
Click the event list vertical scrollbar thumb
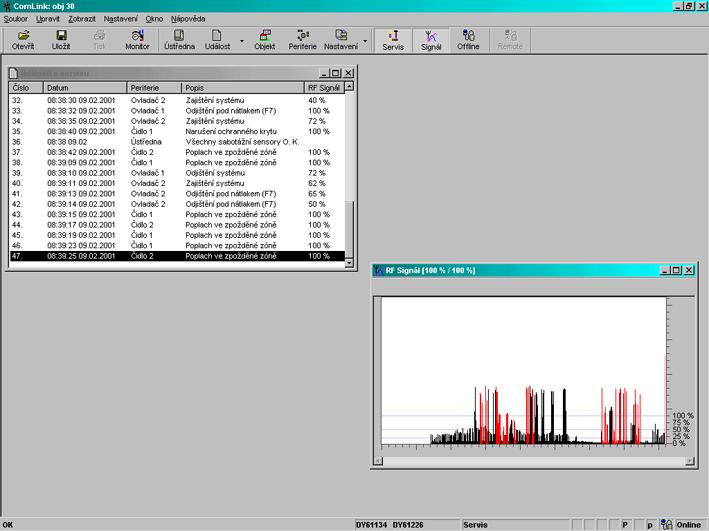coord(349,229)
